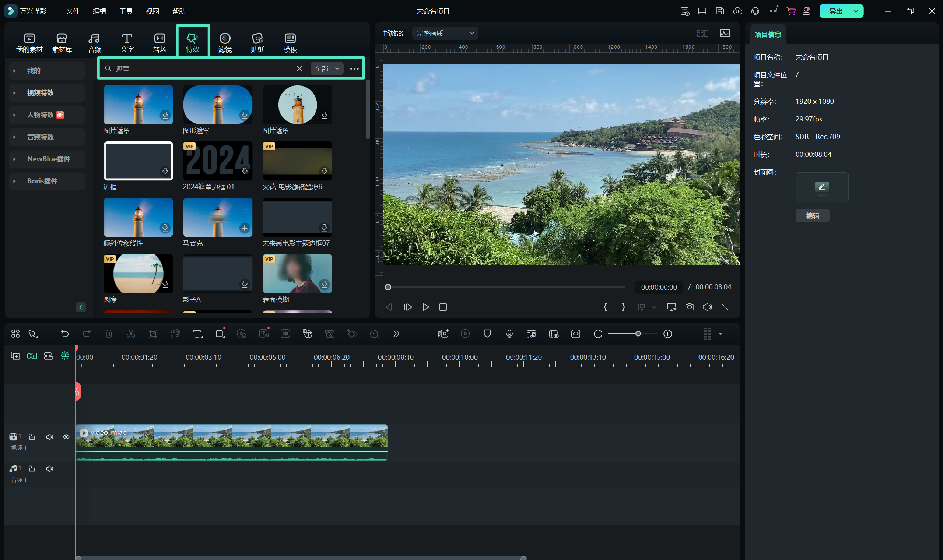Open the 全部 filter dropdown in search
The image size is (943, 560).
[x=326, y=68]
